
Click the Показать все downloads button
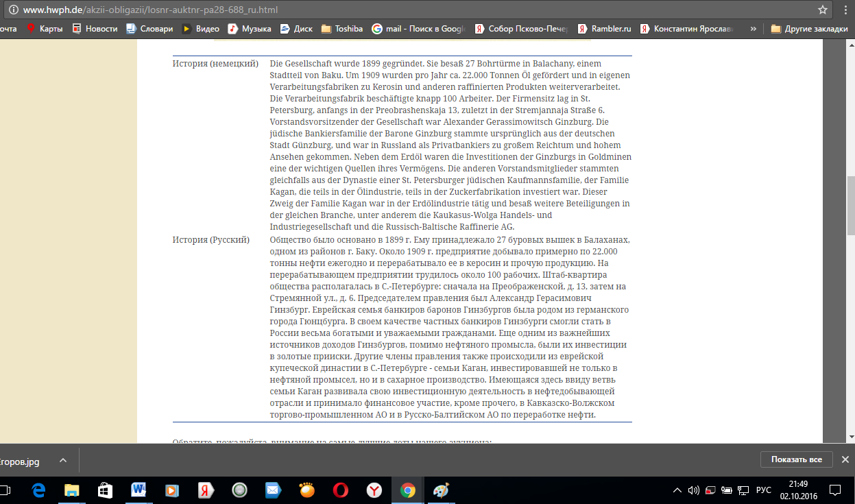pos(796,459)
